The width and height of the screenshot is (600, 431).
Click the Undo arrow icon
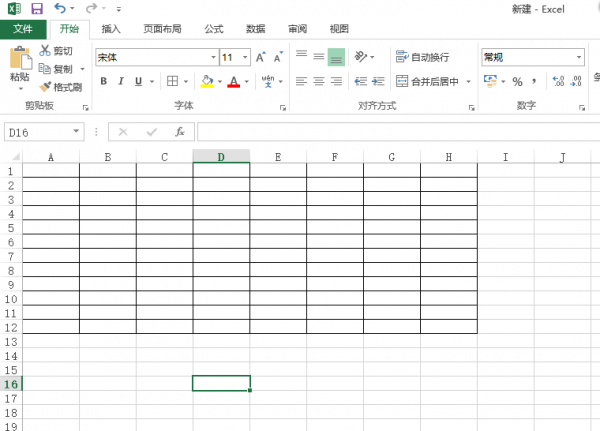(60, 8)
